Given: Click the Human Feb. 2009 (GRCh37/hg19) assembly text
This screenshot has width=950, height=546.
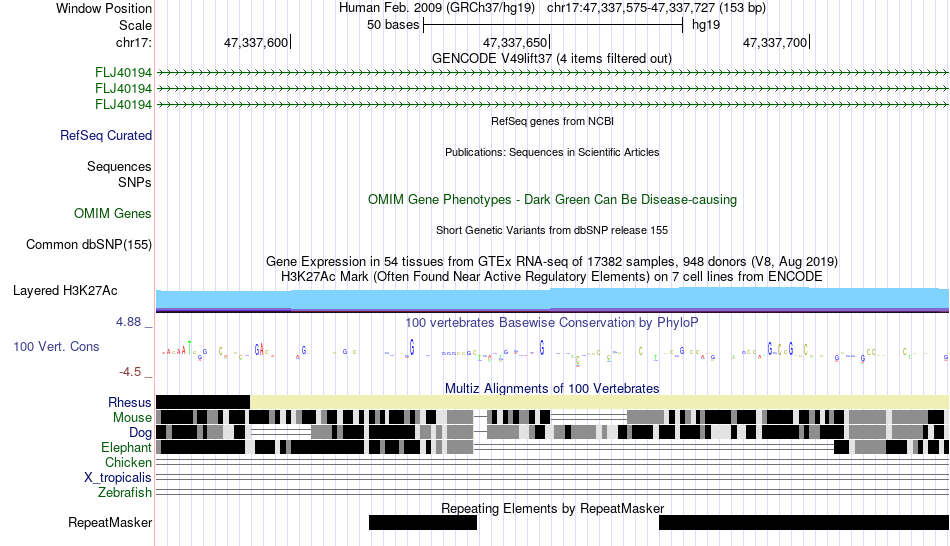Looking at the screenshot, I should coord(437,8).
